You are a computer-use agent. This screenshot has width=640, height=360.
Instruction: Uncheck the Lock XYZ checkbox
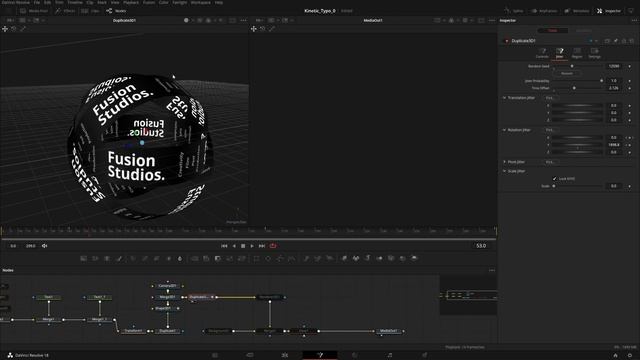(x=554, y=178)
